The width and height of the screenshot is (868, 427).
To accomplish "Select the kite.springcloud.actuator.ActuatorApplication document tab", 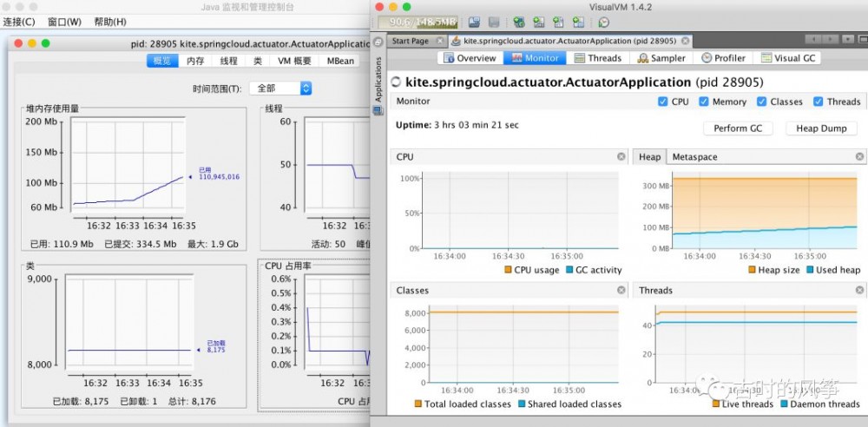I will (x=569, y=41).
